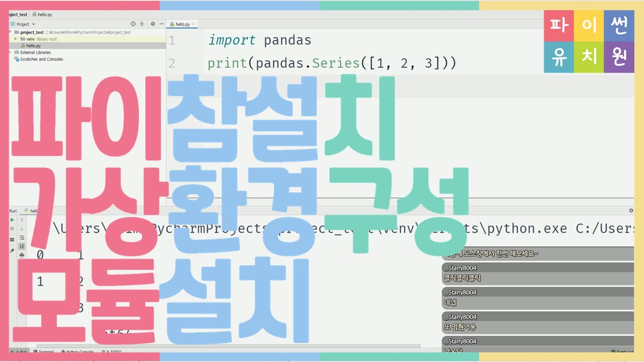The width and height of the screenshot is (644, 362).
Task: Click the locate-in-tree target icon
Action: 133,24
